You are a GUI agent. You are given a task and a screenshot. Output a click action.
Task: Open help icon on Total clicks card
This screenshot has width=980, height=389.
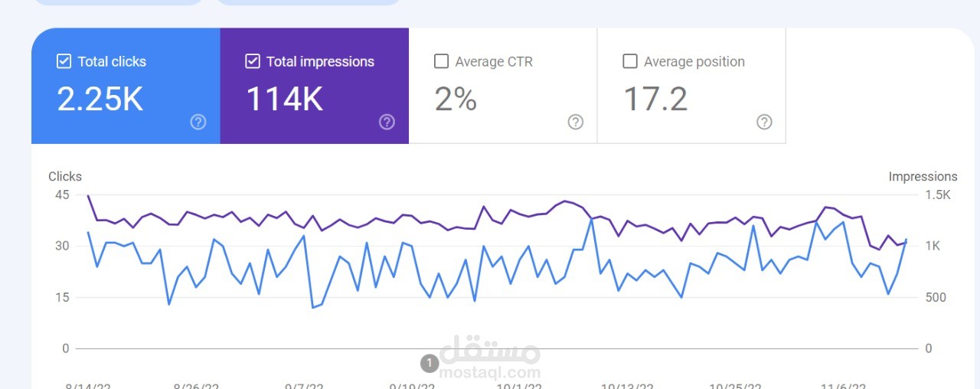198,122
